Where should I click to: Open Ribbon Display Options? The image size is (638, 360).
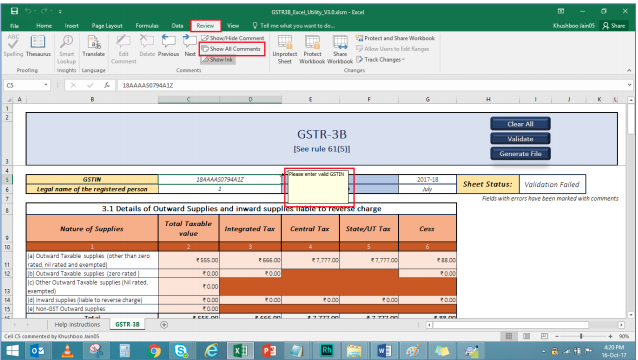coord(561,11)
